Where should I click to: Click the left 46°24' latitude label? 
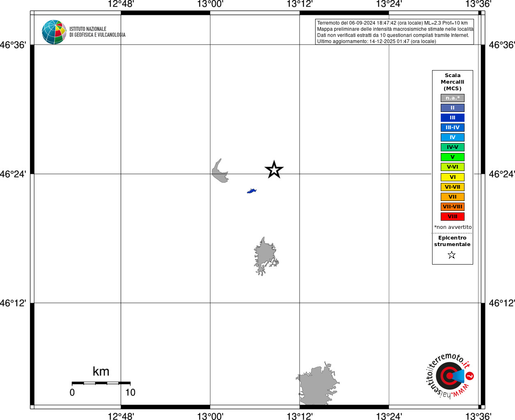coord(13,174)
